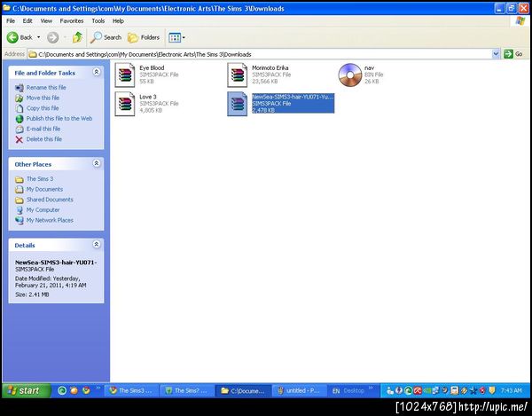Screen dimensions: 532x416
Task: Open the View menu
Action: 46,21
